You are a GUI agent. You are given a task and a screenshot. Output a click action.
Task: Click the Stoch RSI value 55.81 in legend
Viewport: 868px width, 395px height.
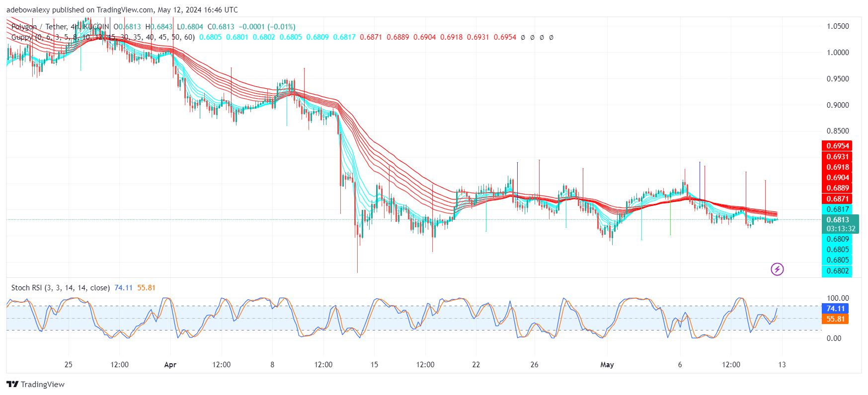click(147, 288)
